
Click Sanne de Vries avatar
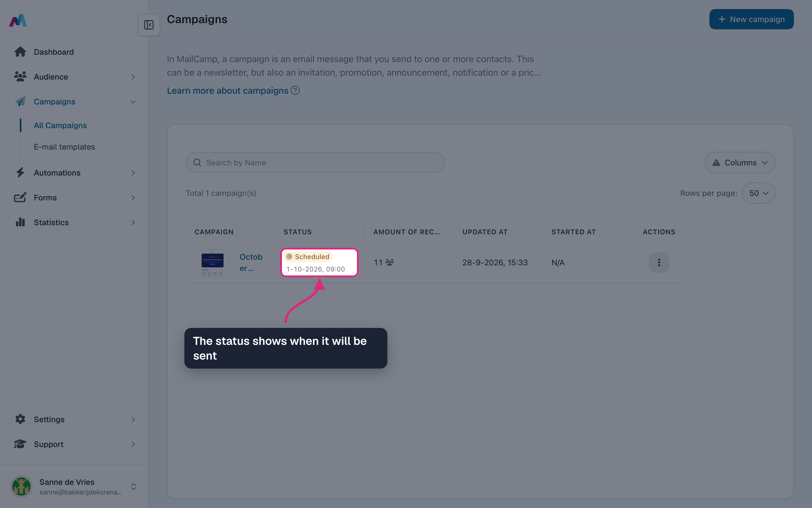(21, 486)
